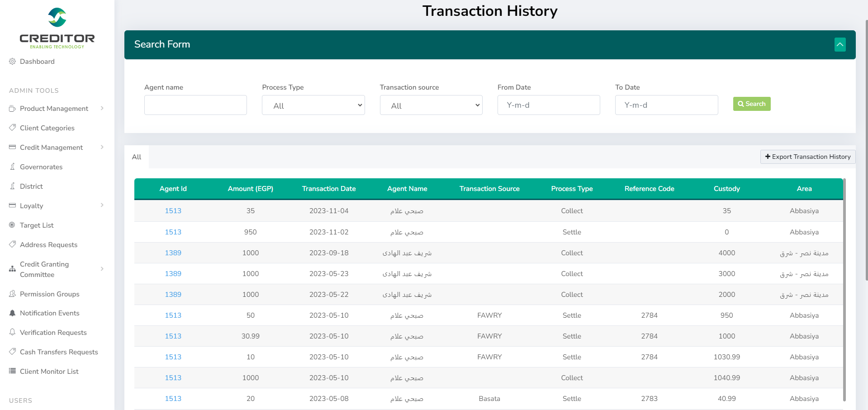Viewport: 868px width, 410px height.
Task: Click Export Transaction History button
Action: pos(807,157)
